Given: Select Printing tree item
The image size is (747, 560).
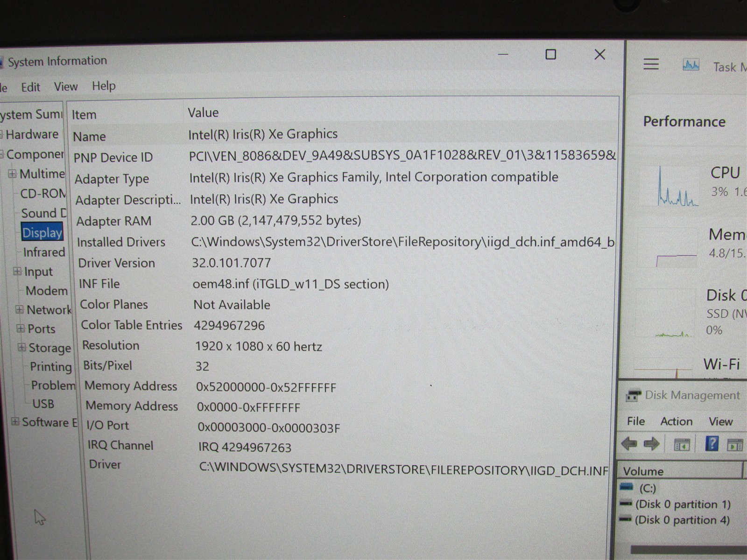Looking at the screenshot, I should (51, 367).
